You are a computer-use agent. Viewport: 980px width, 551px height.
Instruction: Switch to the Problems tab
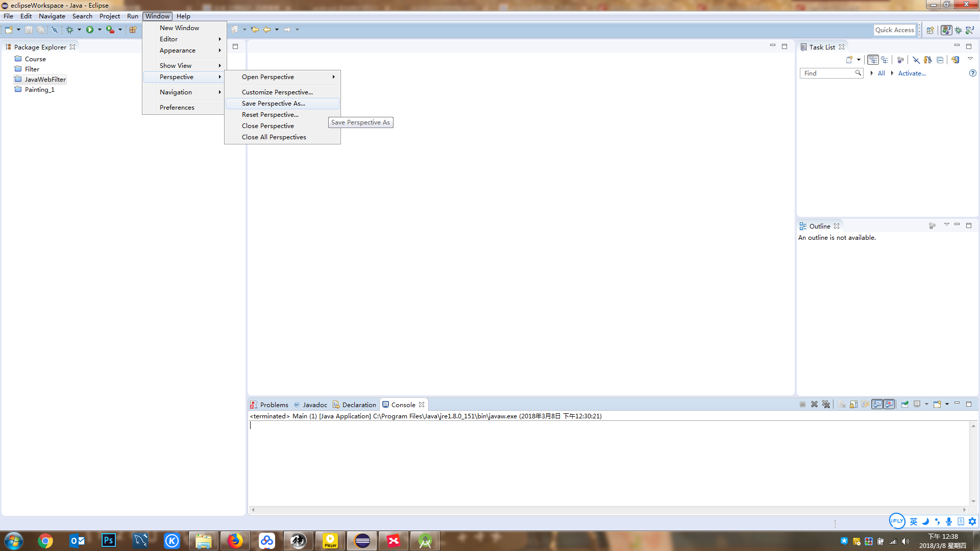coord(269,405)
